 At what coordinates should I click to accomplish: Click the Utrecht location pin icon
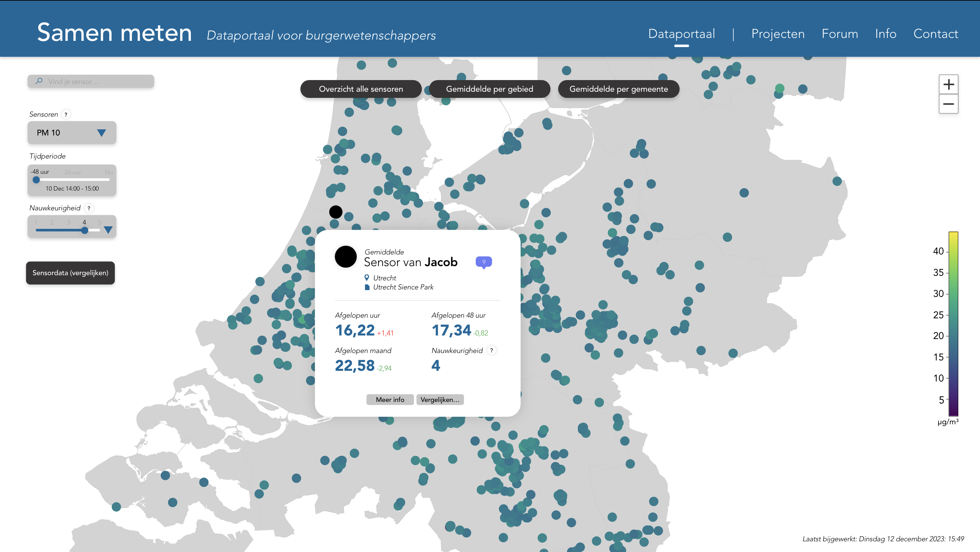pyautogui.click(x=367, y=278)
